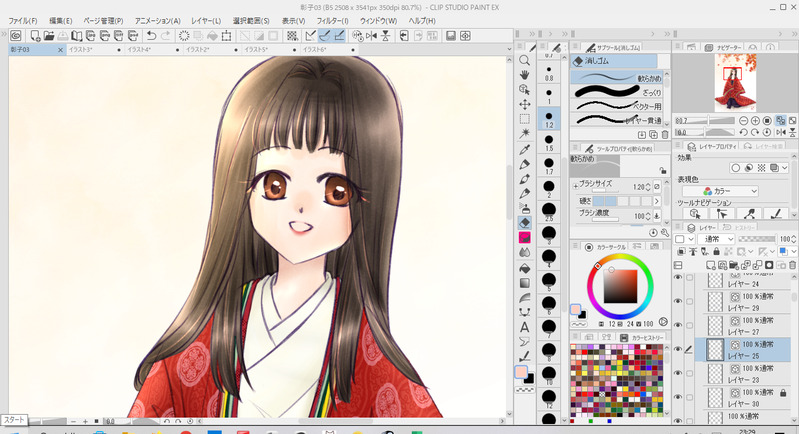The height and width of the screenshot is (434, 799).
Task: Click the scale/rotate transform icon
Action: [226, 36]
